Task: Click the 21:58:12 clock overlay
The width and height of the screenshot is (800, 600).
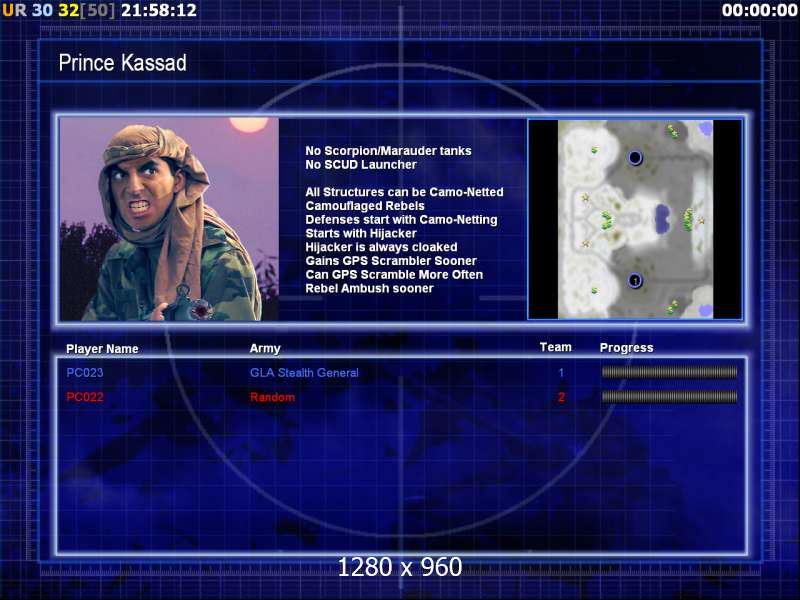Action: 159,10
